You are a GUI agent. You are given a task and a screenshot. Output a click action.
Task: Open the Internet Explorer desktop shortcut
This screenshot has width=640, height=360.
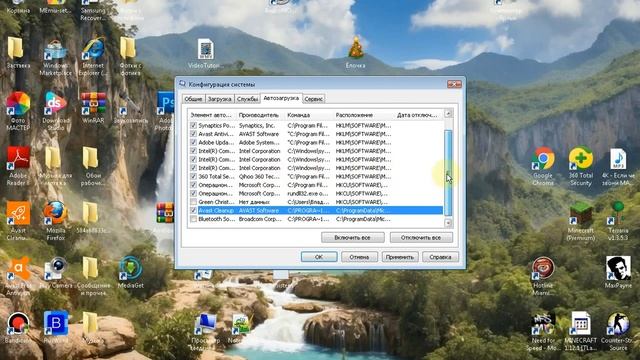point(93,56)
